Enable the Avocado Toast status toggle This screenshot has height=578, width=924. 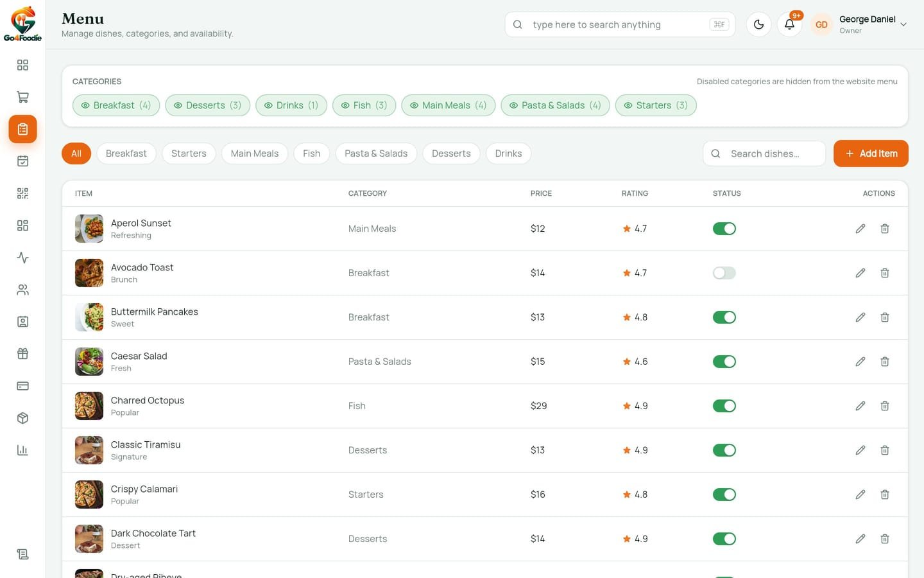click(x=724, y=273)
